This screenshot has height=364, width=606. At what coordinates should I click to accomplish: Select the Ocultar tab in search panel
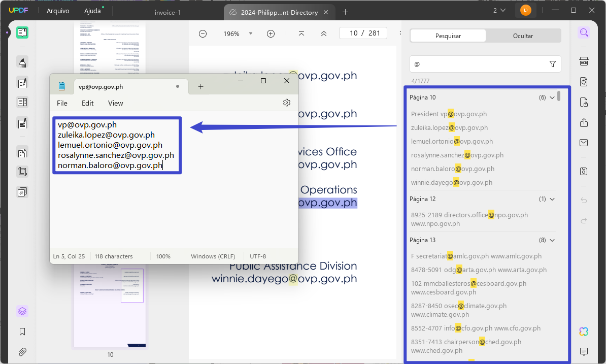(x=523, y=36)
